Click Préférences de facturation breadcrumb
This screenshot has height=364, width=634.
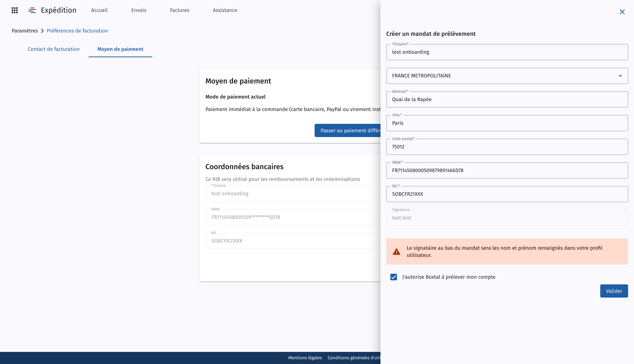coord(77,31)
